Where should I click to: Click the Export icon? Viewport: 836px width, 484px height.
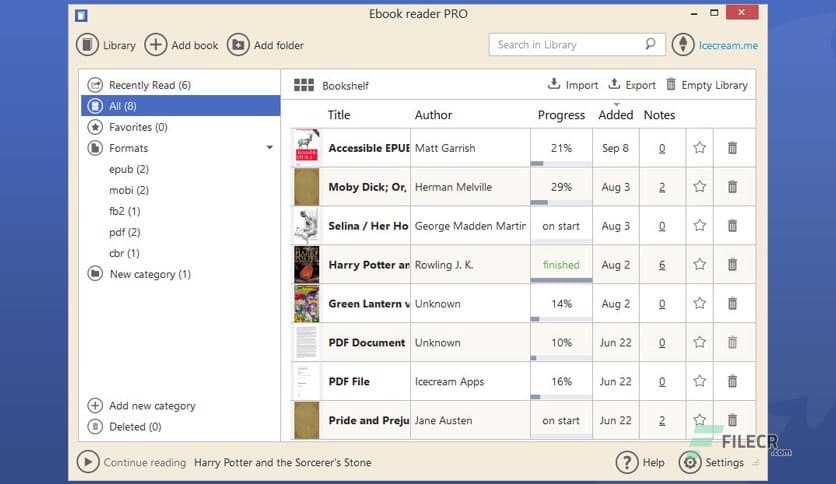[x=614, y=84]
